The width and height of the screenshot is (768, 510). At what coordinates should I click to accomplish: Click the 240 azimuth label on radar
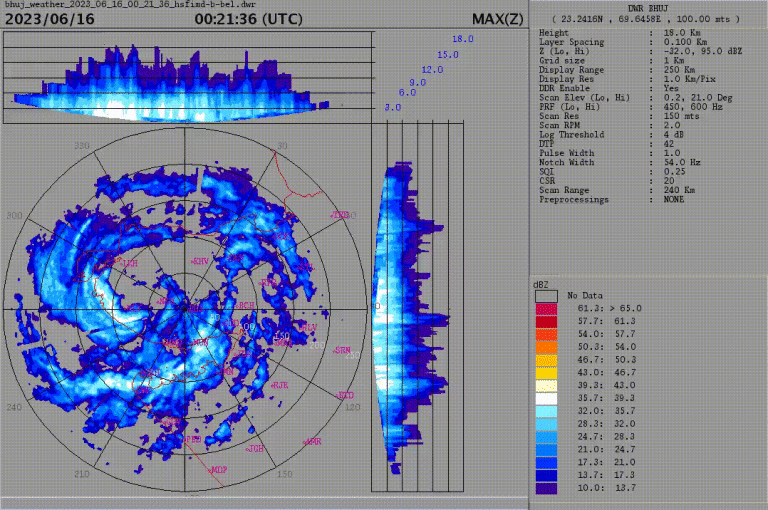coord(14,407)
